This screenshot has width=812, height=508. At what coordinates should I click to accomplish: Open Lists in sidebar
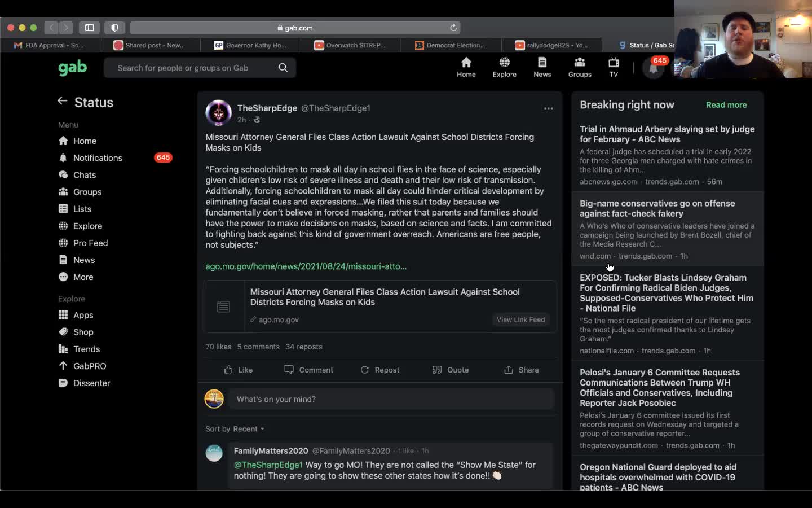(75, 209)
